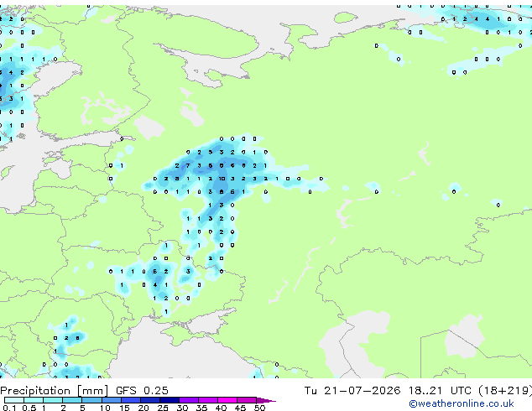Click the date 'Tu 21-07-2026'
This screenshot has height=411, width=532.
pos(352,391)
